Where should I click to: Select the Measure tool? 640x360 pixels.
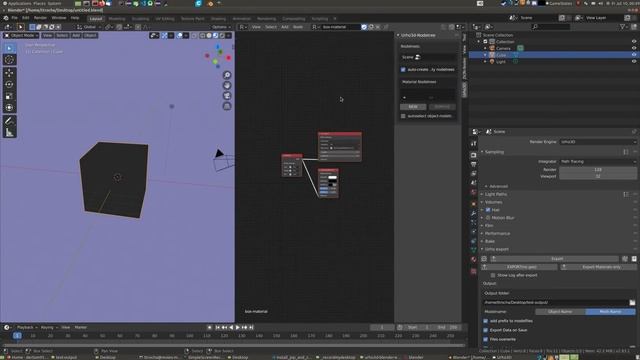(x=9, y=133)
